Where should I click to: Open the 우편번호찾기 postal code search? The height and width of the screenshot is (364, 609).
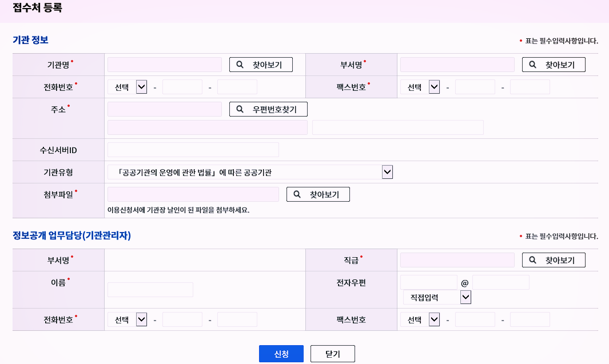268,109
